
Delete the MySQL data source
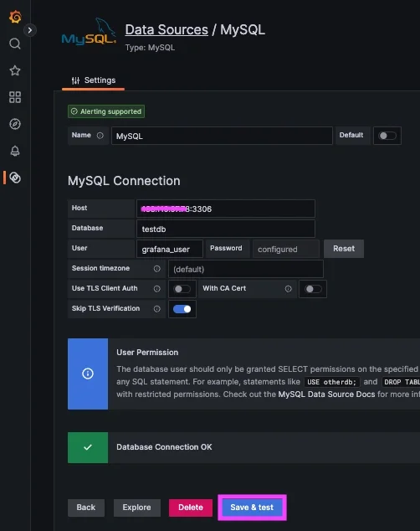(x=191, y=508)
